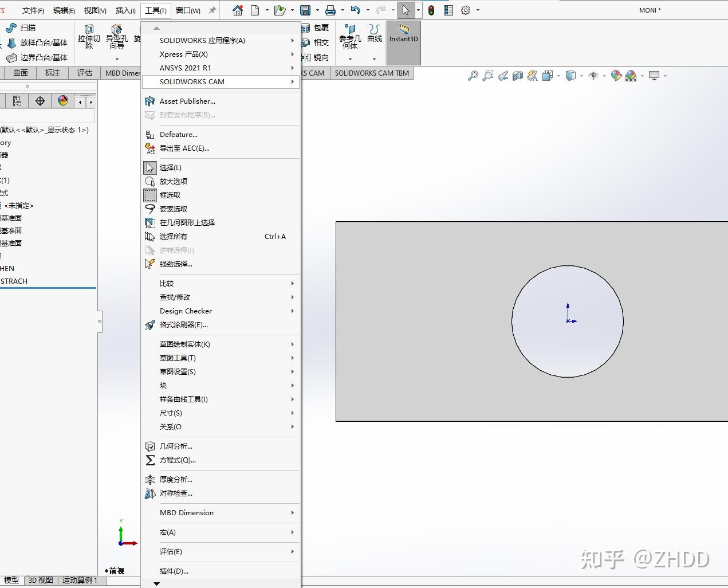Image resolution: width=728 pixels, height=588 pixels.
Task: Toggle the Instant3D button
Action: click(x=404, y=43)
